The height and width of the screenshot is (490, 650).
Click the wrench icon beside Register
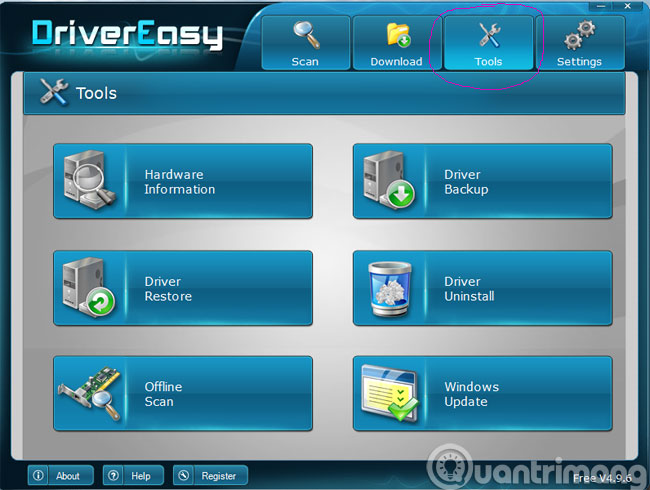[x=184, y=475]
